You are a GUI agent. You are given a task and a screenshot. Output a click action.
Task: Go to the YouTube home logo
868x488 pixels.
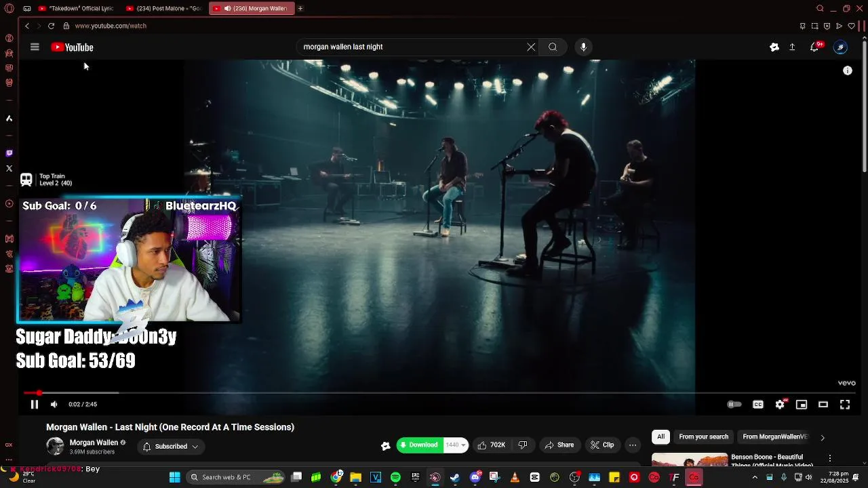[72, 47]
